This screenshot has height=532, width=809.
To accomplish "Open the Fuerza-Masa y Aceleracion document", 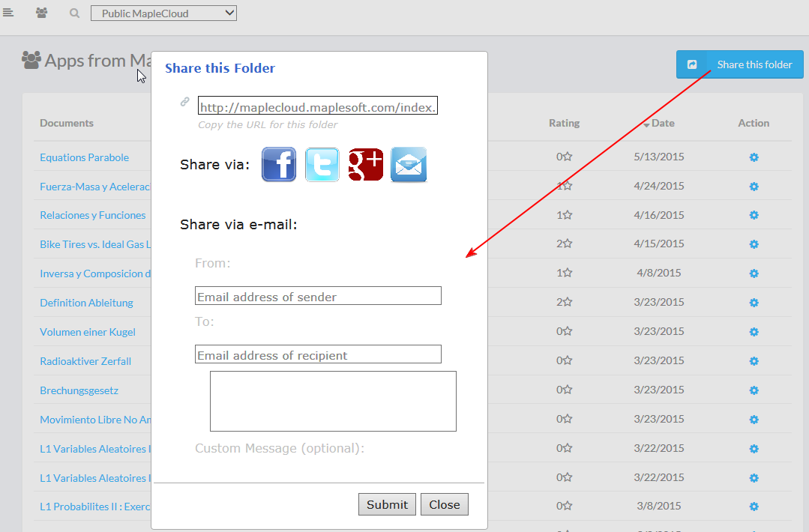I will coord(95,187).
